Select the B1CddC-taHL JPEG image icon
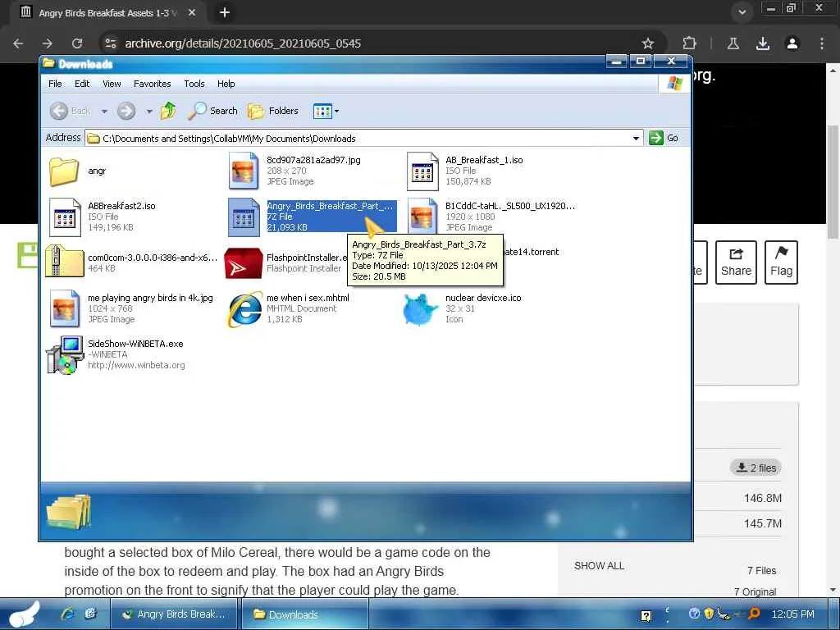 (422, 216)
